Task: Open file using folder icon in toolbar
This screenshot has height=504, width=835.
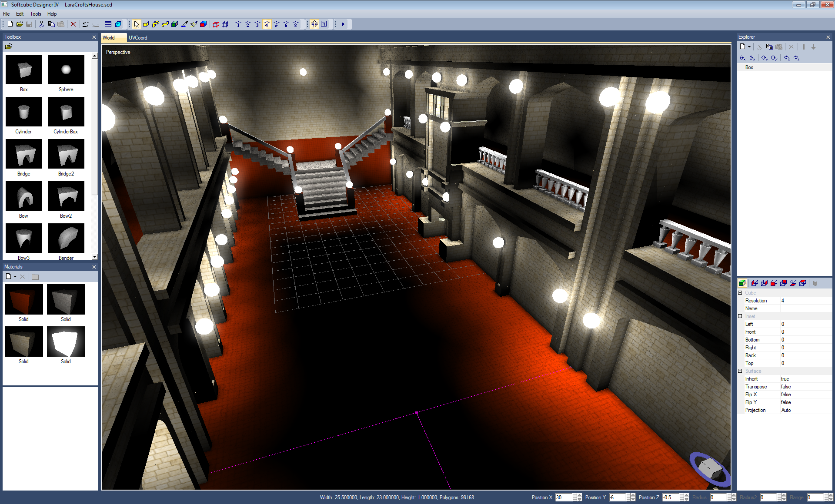Action: coord(20,24)
